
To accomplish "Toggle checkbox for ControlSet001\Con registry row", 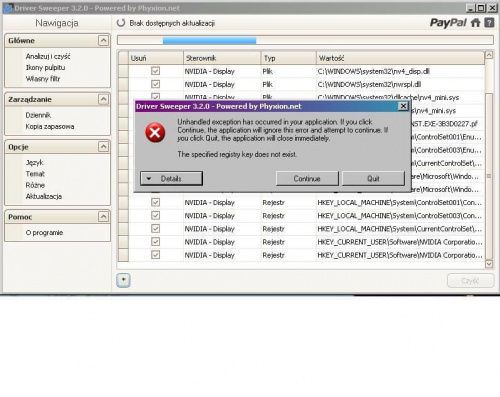I will coord(155,202).
